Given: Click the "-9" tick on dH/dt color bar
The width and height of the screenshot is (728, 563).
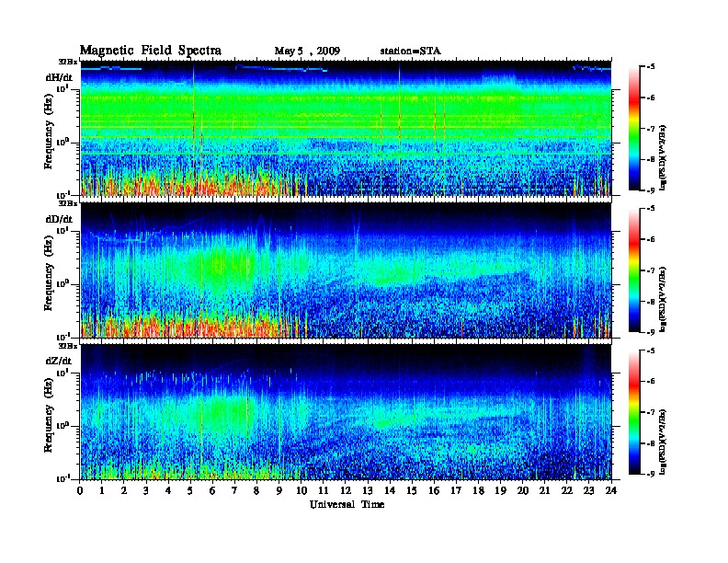Looking at the screenshot, I should click(x=651, y=190).
